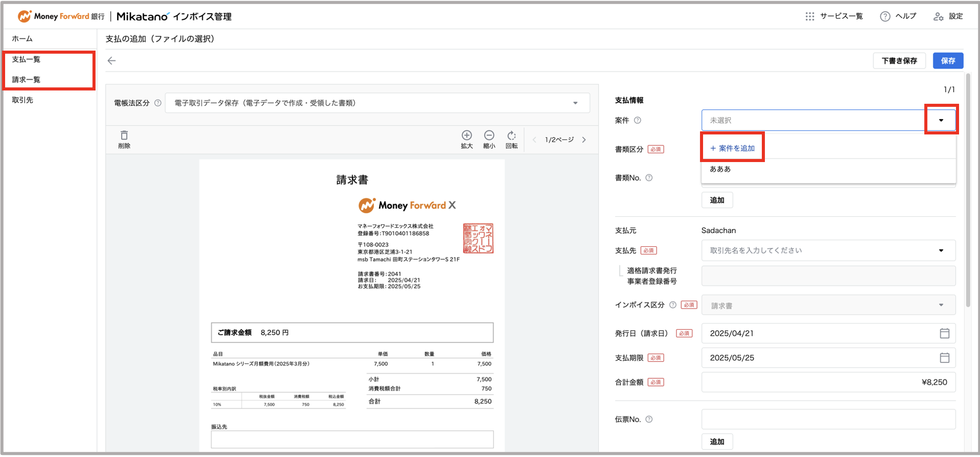The width and height of the screenshot is (980, 457).
Task: Zoom in with the 拡大 icon
Action: click(466, 135)
